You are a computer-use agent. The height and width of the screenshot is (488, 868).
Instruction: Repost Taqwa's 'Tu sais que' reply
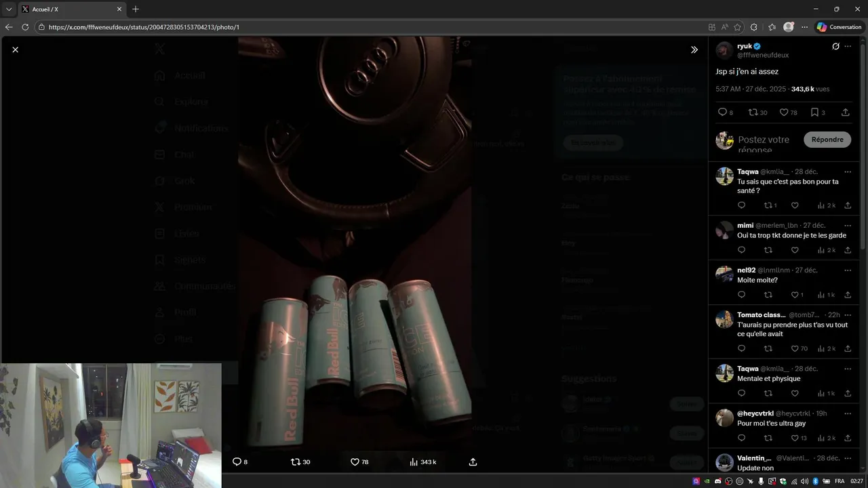point(768,205)
